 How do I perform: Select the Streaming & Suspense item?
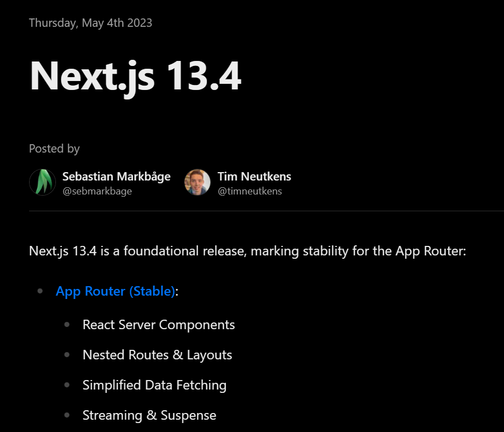pyautogui.click(x=149, y=415)
